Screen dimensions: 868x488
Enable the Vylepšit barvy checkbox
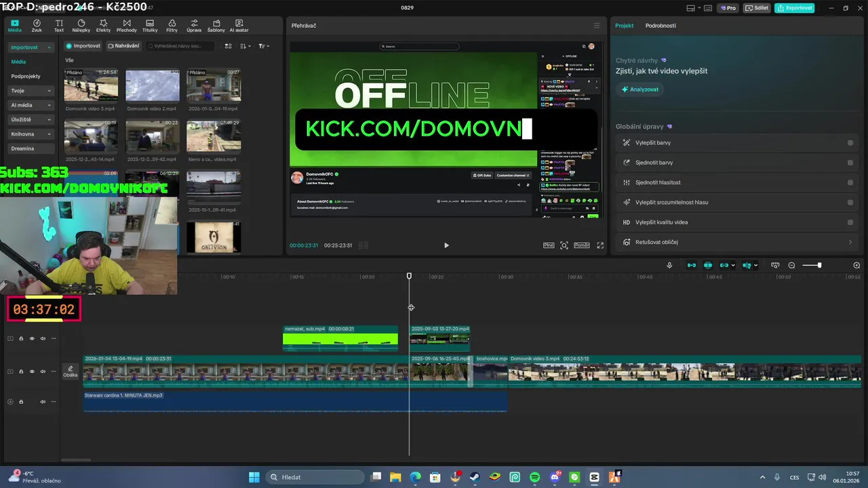tap(850, 143)
